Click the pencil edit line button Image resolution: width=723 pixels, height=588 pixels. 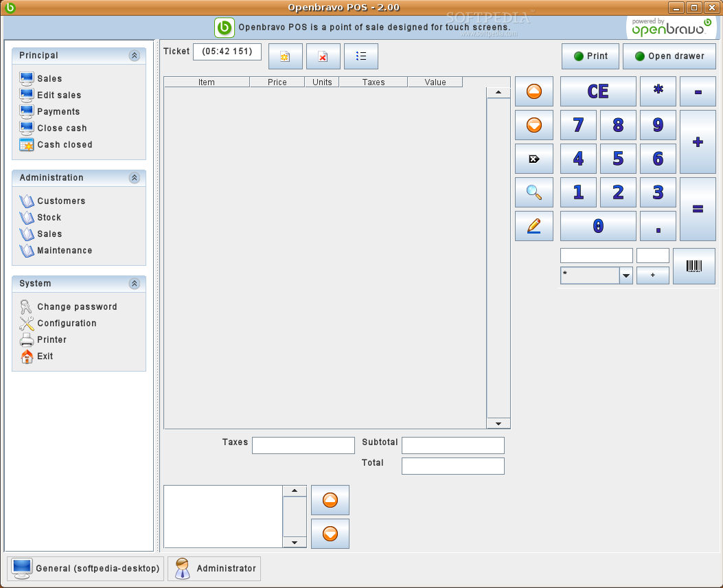click(533, 226)
